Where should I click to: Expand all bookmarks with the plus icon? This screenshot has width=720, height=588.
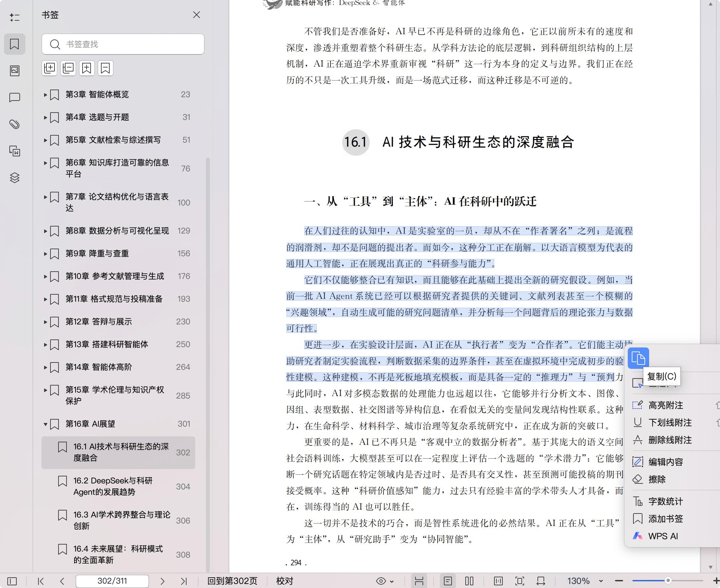[x=49, y=68]
